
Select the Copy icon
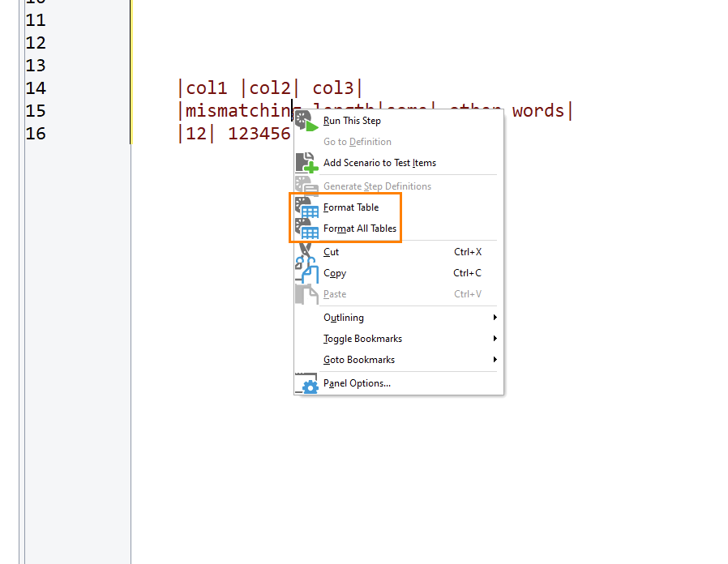pos(306,273)
